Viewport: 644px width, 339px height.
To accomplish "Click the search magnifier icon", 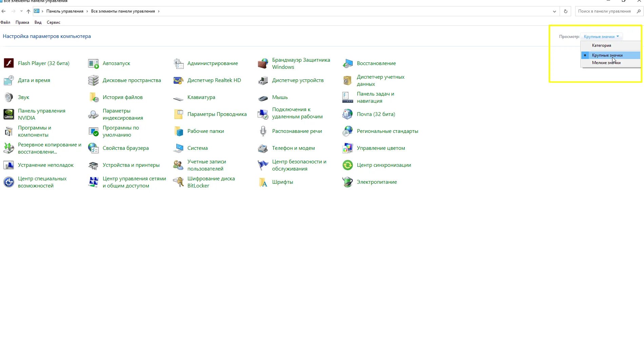I will click(639, 11).
